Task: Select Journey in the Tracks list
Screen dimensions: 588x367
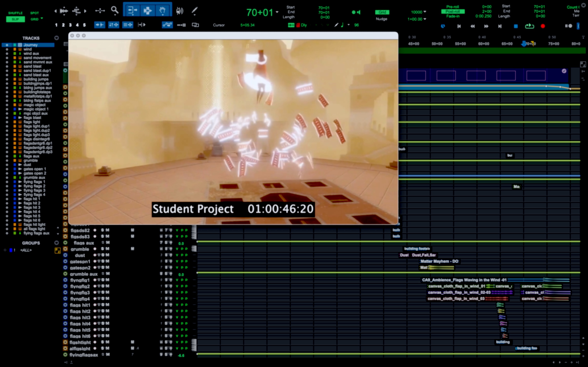Action: pos(30,45)
